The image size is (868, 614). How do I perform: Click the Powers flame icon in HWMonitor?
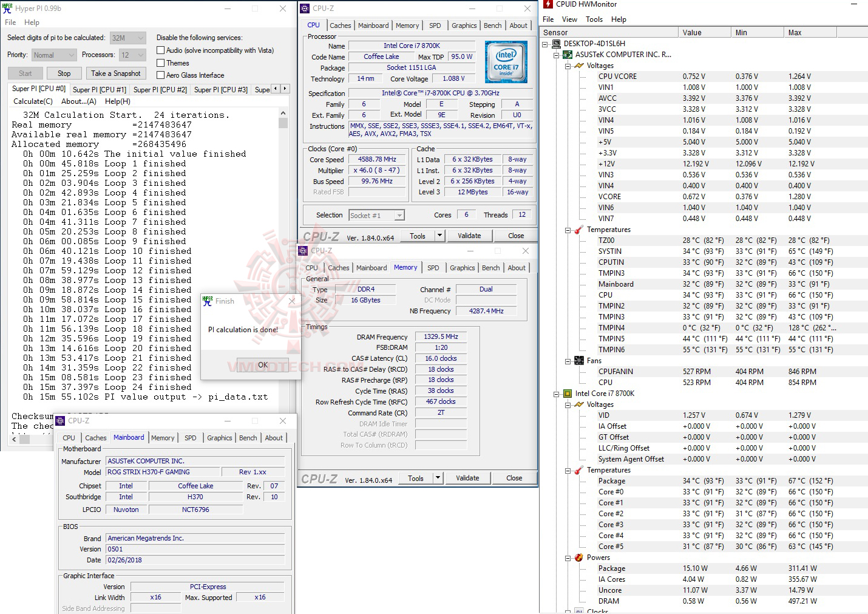pos(579,558)
